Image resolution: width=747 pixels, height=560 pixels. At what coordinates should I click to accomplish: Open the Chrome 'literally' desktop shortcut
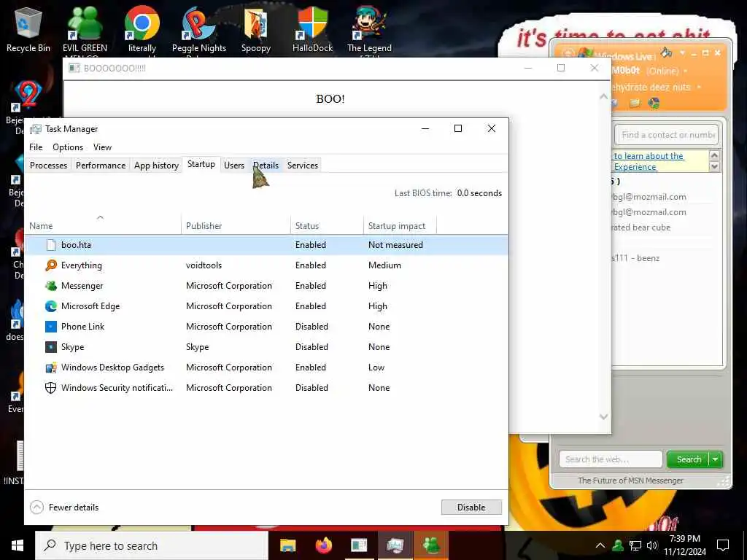(x=142, y=29)
